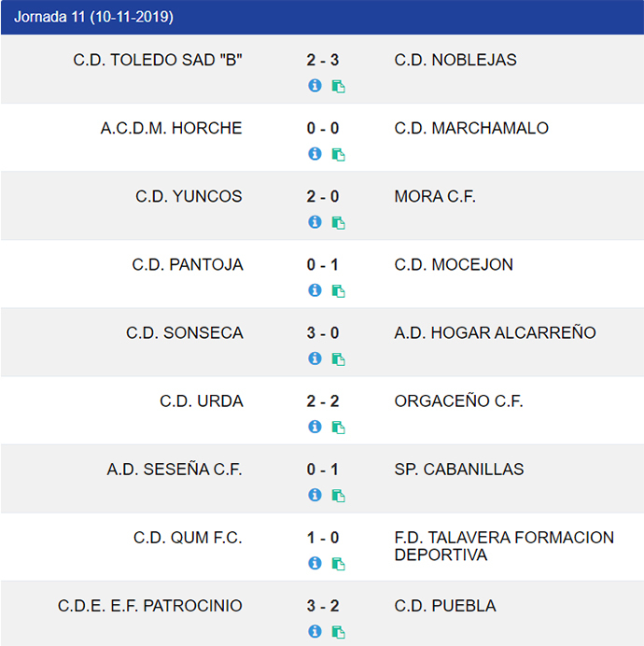644x646 pixels.
Task: Select the 3 - 0 Sonseca score
Action: 323,333
